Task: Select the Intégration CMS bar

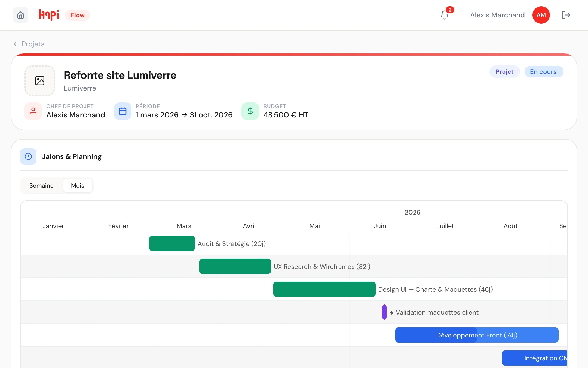Action: click(x=535, y=358)
